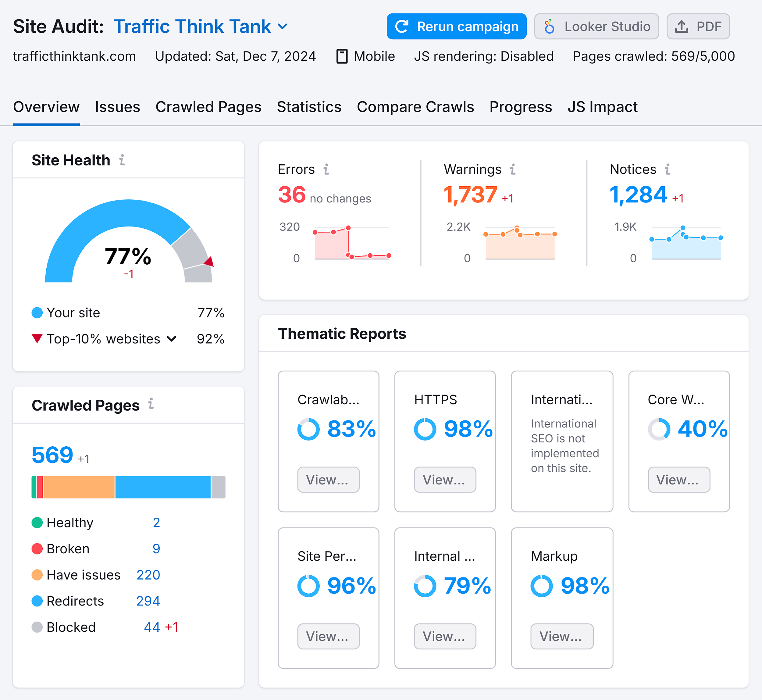Click the Looker Studio button
The image size is (762, 700).
tap(596, 27)
